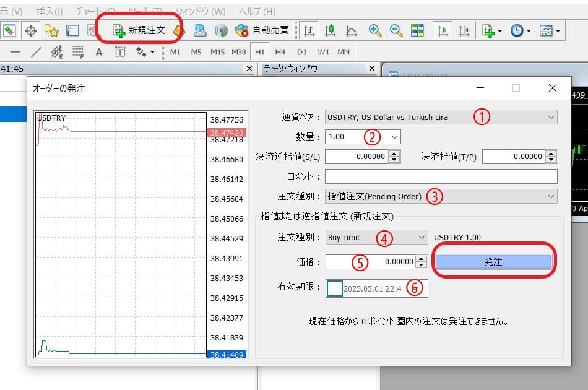The height and width of the screenshot is (390, 588).
Task: Click the 自動売買 (AutoTrading) button
Action: [x=261, y=30]
